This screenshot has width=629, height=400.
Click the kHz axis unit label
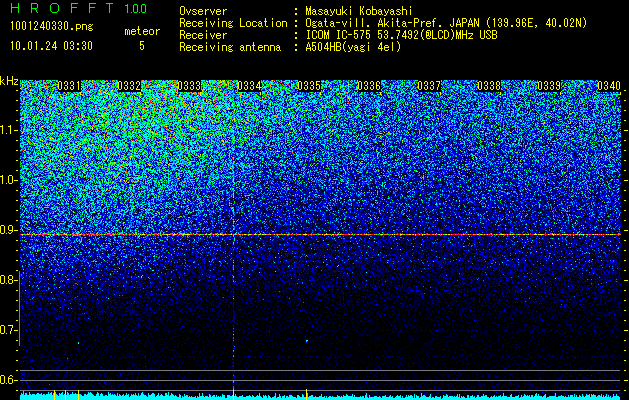point(9,81)
